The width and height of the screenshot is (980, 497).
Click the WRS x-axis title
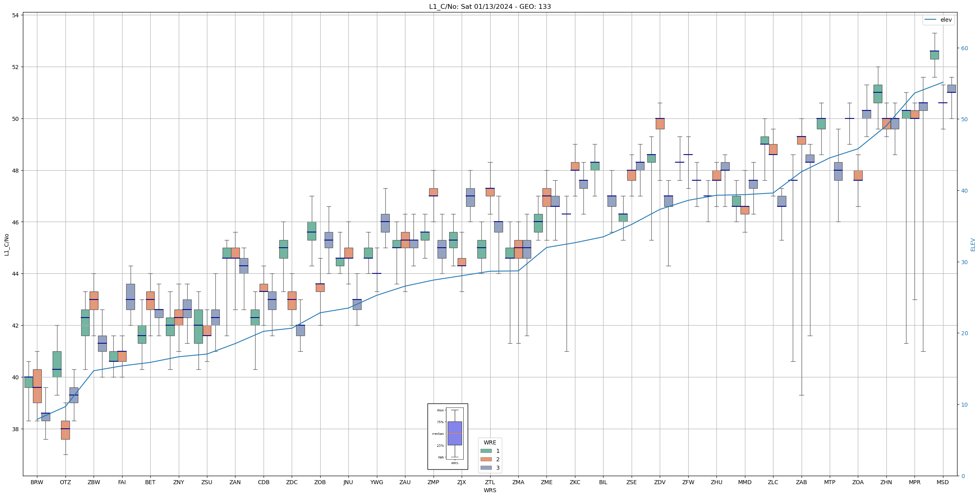(x=490, y=490)
